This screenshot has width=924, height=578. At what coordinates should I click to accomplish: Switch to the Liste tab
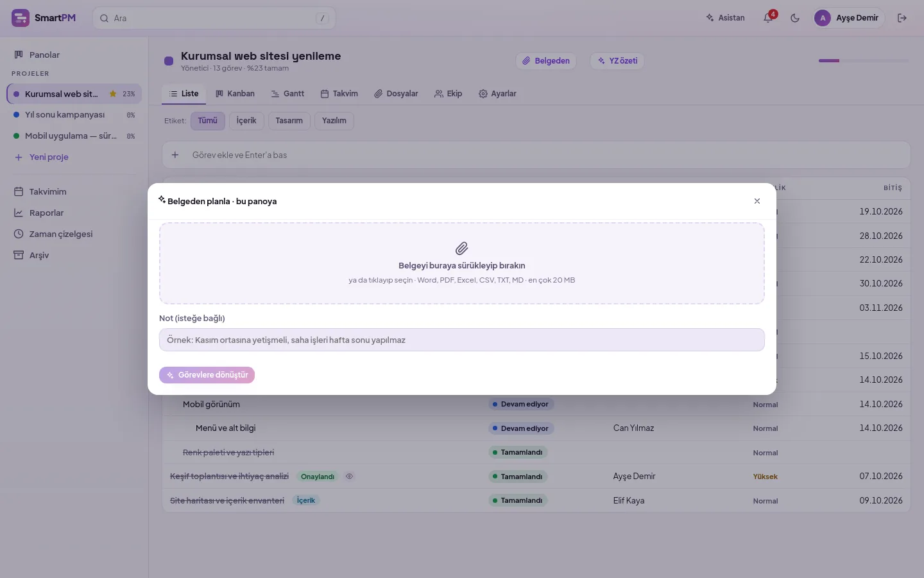point(184,94)
